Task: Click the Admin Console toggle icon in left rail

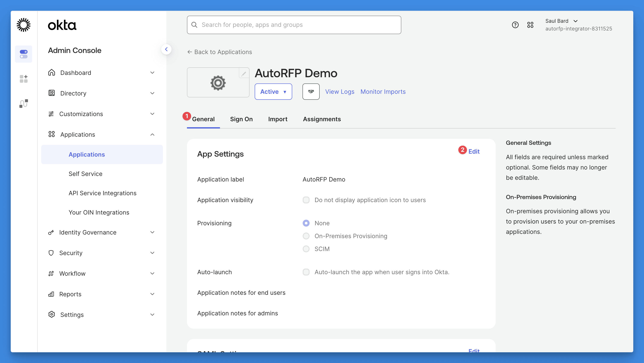Action: point(24,54)
